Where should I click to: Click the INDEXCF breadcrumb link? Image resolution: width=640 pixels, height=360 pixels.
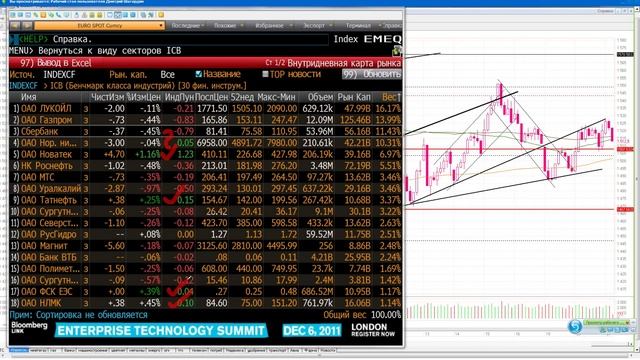[x=23, y=86]
